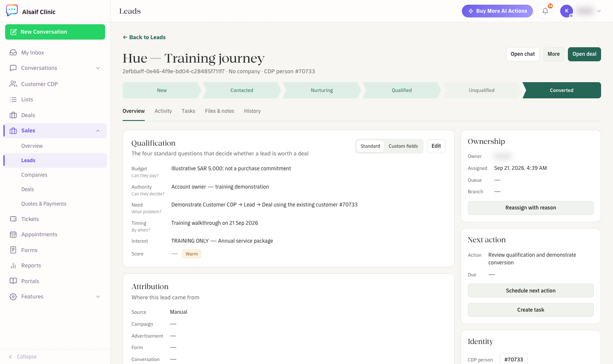Open the Forms document icon
Viewport: 613px width, 364px height.
pyautogui.click(x=13, y=250)
